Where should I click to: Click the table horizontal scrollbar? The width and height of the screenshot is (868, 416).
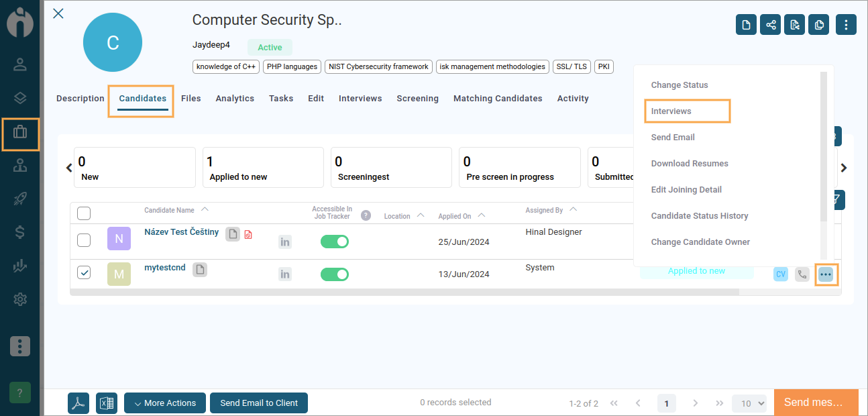click(x=404, y=293)
